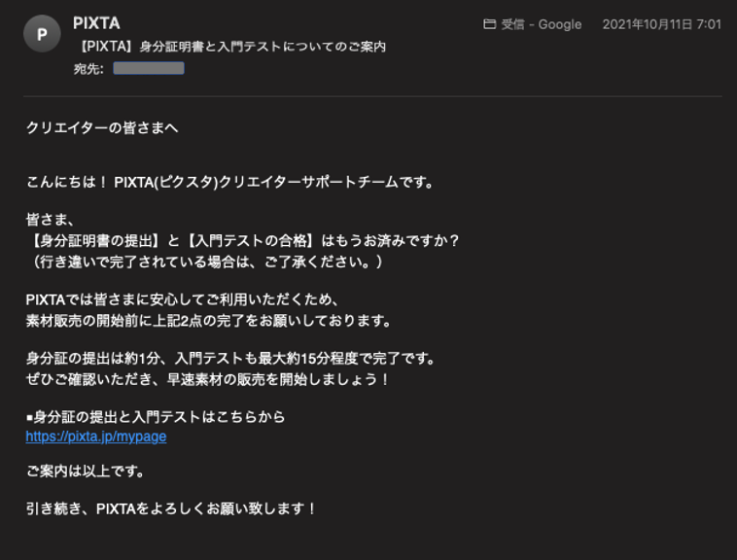
Task: Click the 受信 - Google mailbox label
Action: click(542, 24)
